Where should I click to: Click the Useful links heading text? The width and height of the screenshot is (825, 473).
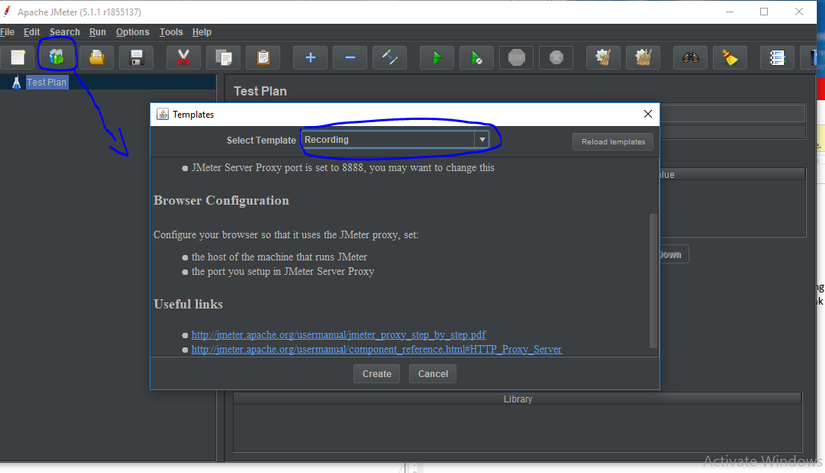point(188,304)
